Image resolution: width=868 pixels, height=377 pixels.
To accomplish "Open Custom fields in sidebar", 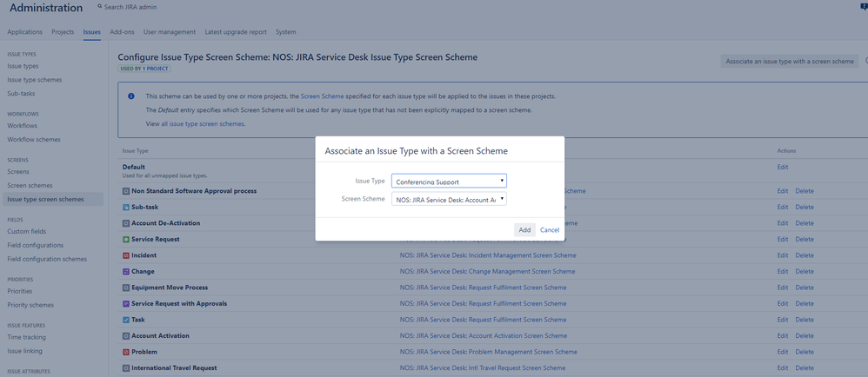I will [27, 232].
